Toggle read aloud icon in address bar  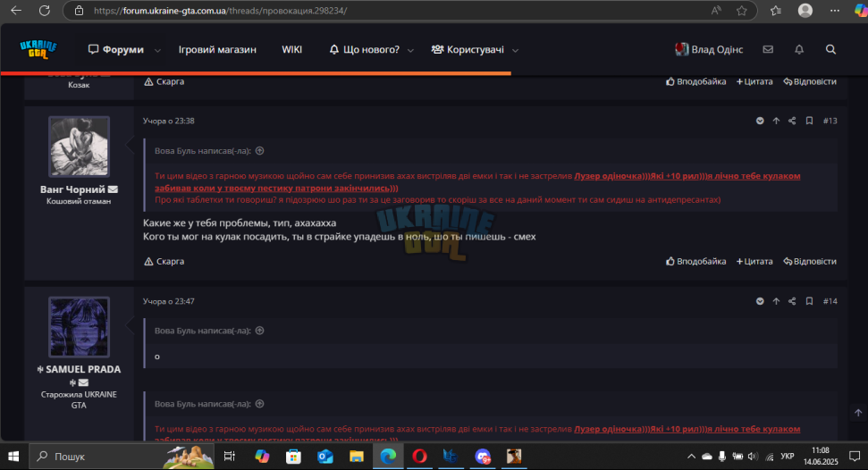pos(716,11)
